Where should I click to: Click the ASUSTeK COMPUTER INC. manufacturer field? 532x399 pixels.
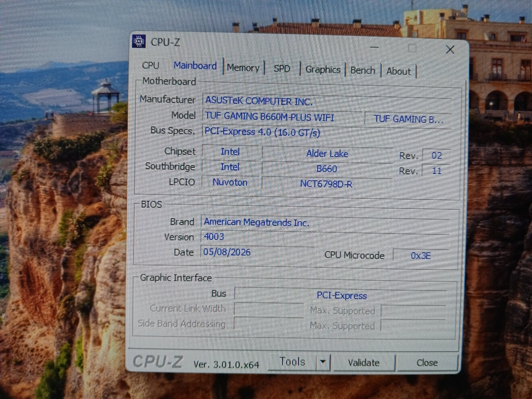(x=327, y=102)
